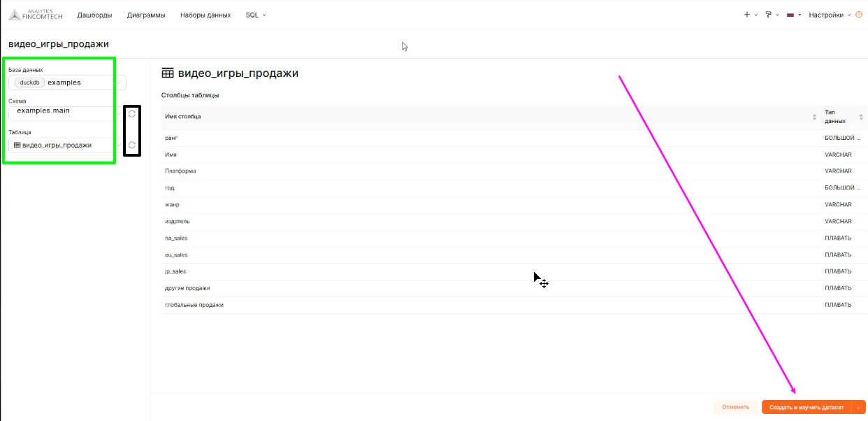
Task: Open the 'Таблица' видео_игры_продажи dropdown
Action: (x=63, y=145)
